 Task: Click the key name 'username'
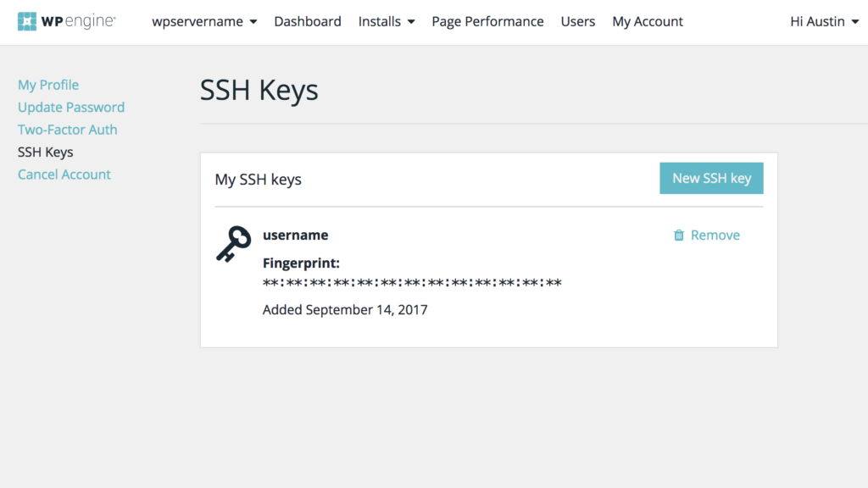pos(296,236)
